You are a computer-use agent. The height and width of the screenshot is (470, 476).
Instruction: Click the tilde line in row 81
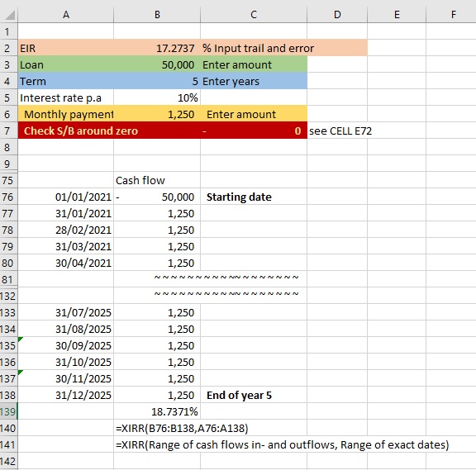pyautogui.click(x=226, y=277)
